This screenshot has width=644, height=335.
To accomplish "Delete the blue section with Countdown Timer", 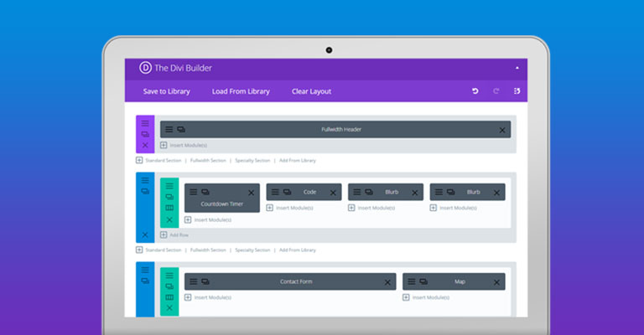I will 145,235.
